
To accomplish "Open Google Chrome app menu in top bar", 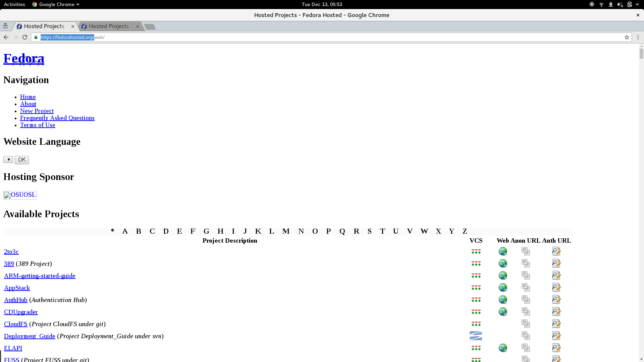I will (56, 4).
